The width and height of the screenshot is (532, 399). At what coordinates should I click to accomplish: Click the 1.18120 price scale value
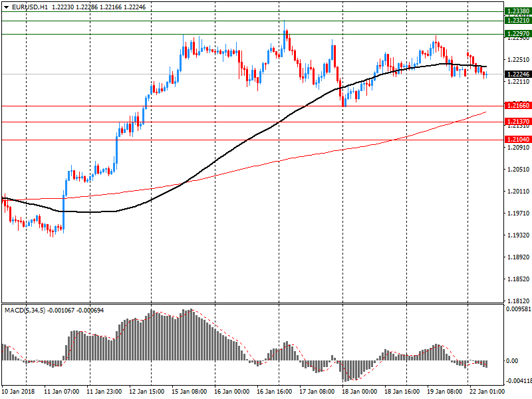(519, 301)
